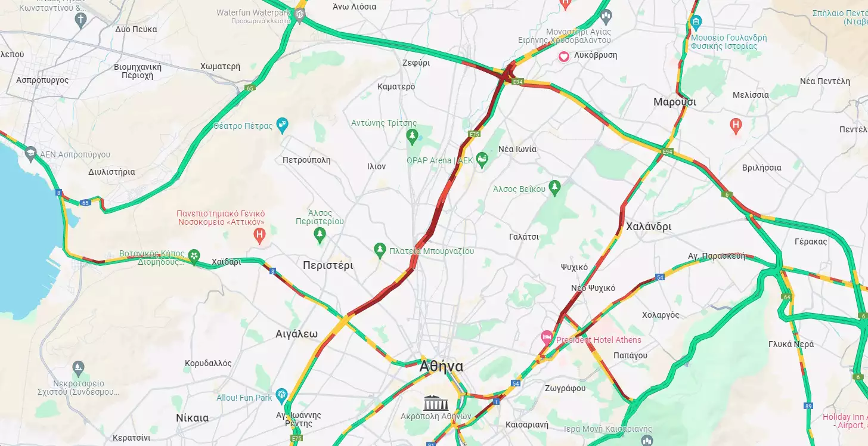Select the Lykovrysi heart saved-place icon
The height and width of the screenshot is (446, 868).
click(563, 56)
